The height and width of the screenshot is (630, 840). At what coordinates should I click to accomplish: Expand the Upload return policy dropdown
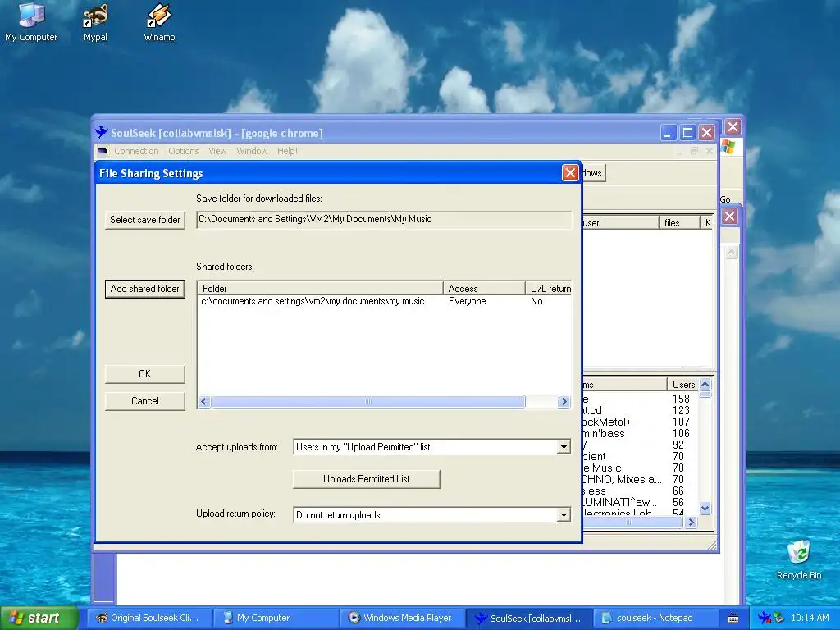tap(564, 515)
